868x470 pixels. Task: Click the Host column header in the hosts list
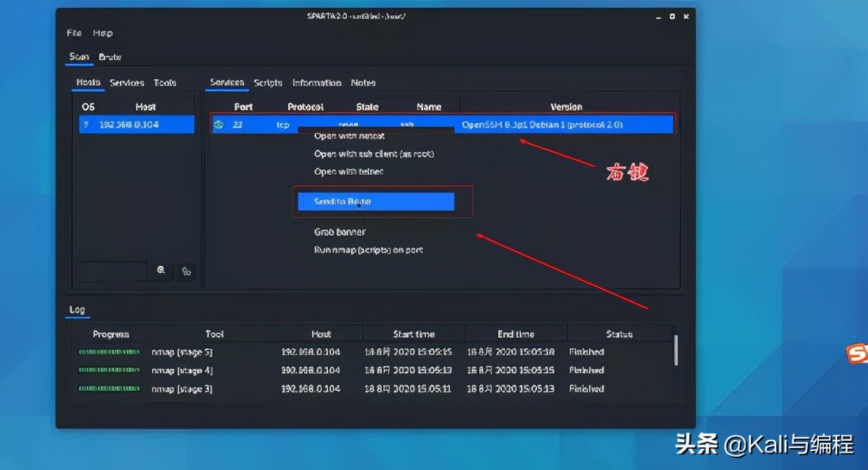point(146,107)
